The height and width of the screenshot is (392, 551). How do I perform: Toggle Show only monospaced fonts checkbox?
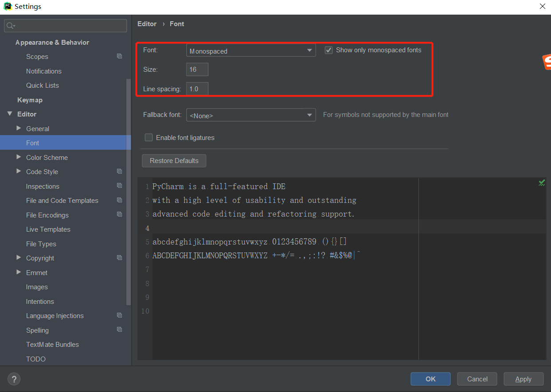pos(328,50)
